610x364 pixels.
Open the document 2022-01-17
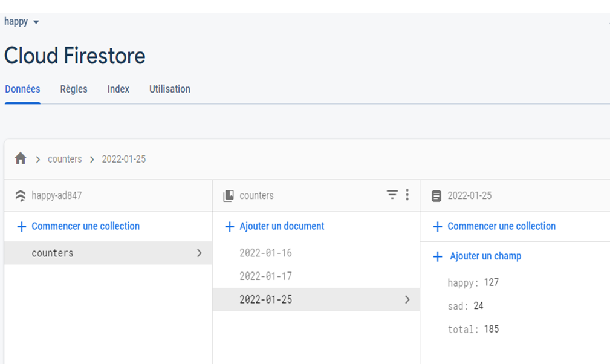pyautogui.click(x=265, y=276)
